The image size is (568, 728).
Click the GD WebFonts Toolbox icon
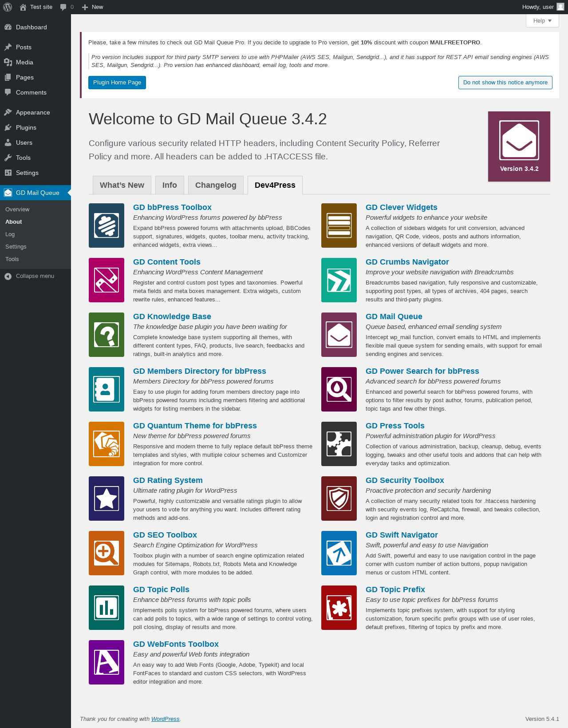click(106, 662)
